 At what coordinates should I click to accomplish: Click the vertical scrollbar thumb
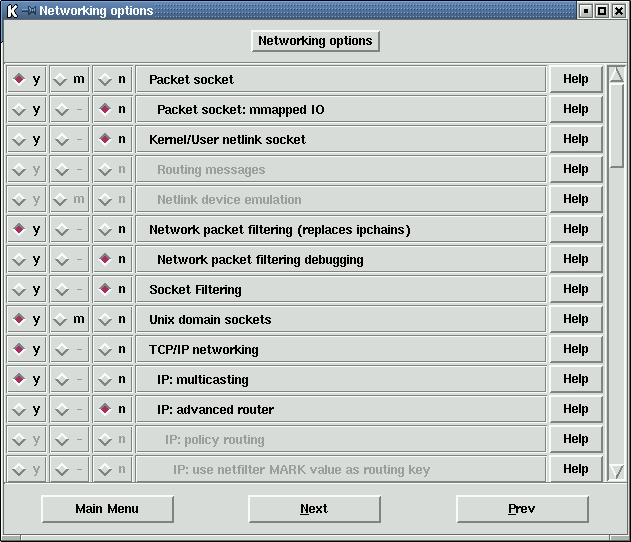pyautogui.click(x=617, y=122)
